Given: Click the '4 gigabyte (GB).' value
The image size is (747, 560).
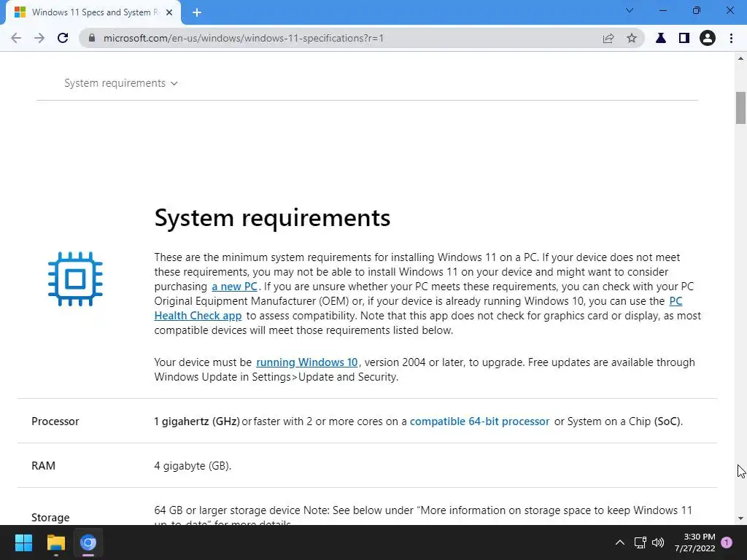Looking at the screenshot, I should [x=193, y=466].
